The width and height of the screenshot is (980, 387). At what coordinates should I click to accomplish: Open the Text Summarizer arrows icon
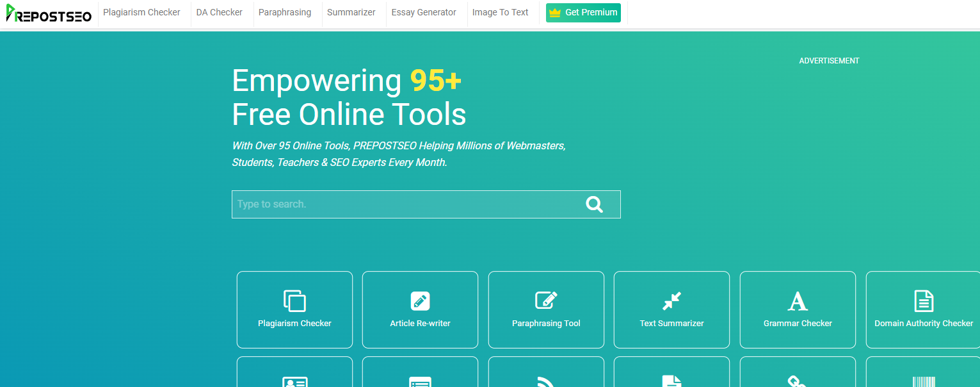point(671,301)
